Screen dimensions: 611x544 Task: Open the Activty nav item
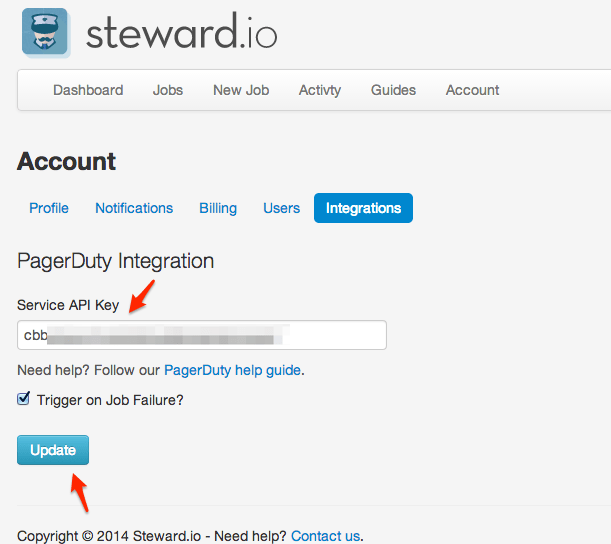320,90
